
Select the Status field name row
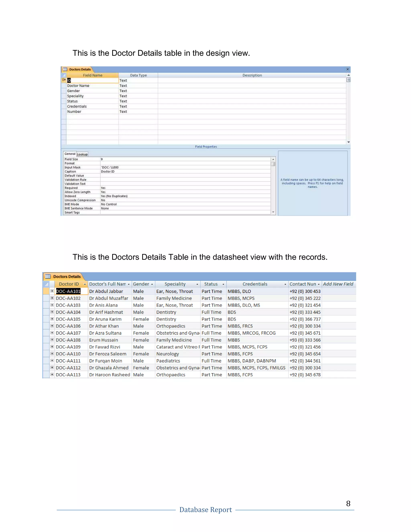[x=92, y=101]
